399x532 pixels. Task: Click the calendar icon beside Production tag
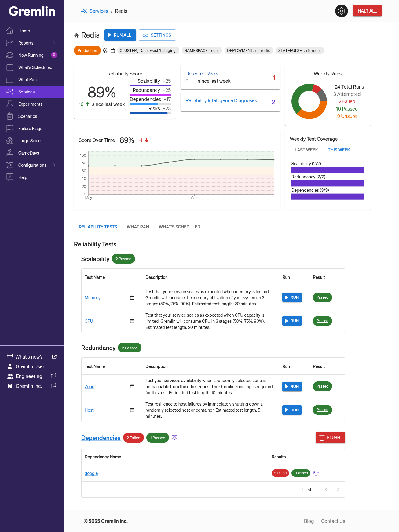[x=113, y=51]
